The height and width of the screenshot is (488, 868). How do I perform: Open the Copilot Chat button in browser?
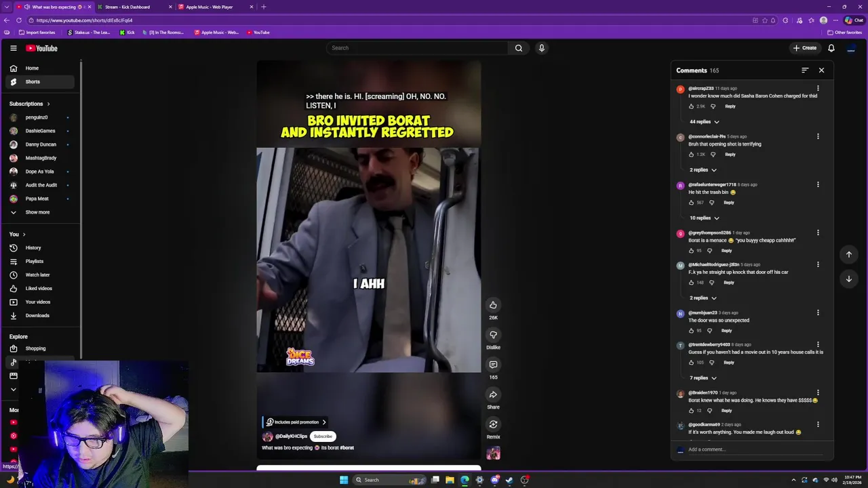click(854, 20)
